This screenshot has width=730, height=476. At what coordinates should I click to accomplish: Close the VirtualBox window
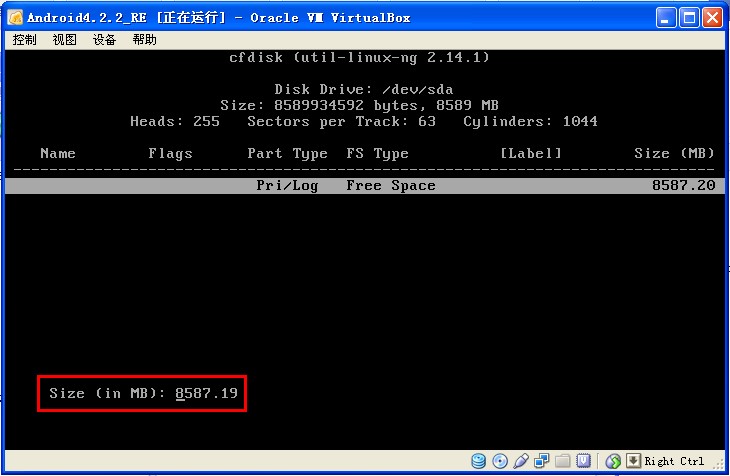[712, 18]
